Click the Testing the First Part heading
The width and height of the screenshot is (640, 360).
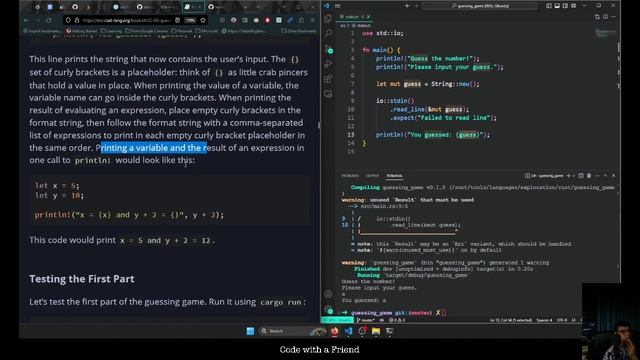point(82,279)
